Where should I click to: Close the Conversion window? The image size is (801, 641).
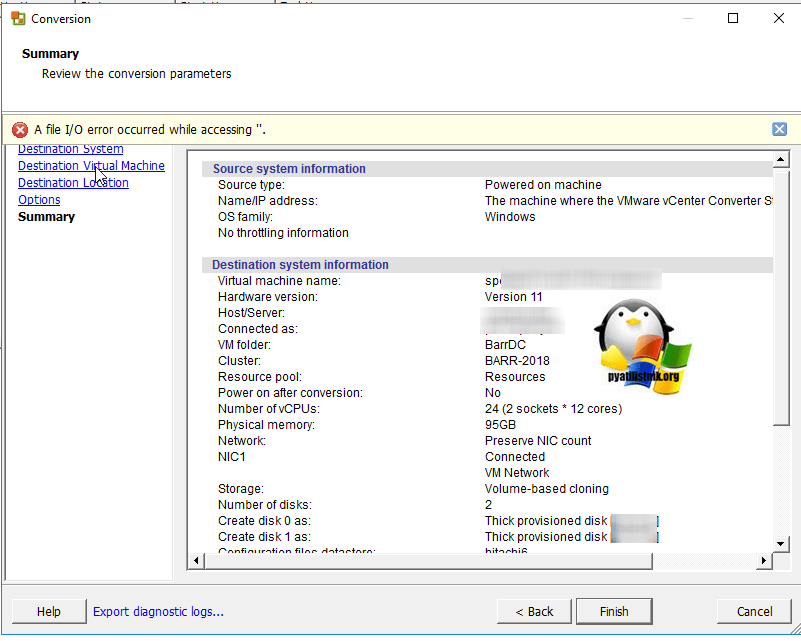pos(779,18)
